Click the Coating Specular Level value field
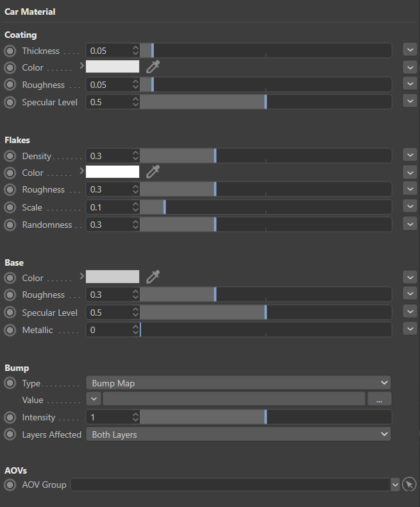 point(109,102)
